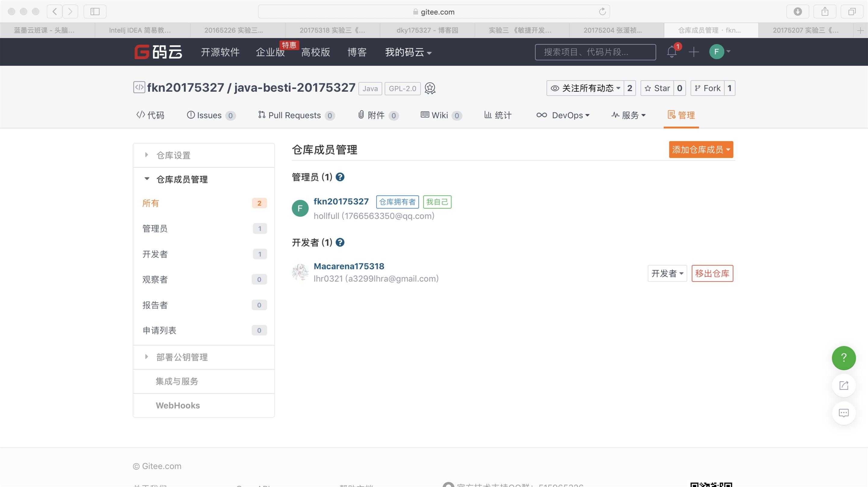
Task: Switch to the Issues tab
Action: [x=211, y=115]
